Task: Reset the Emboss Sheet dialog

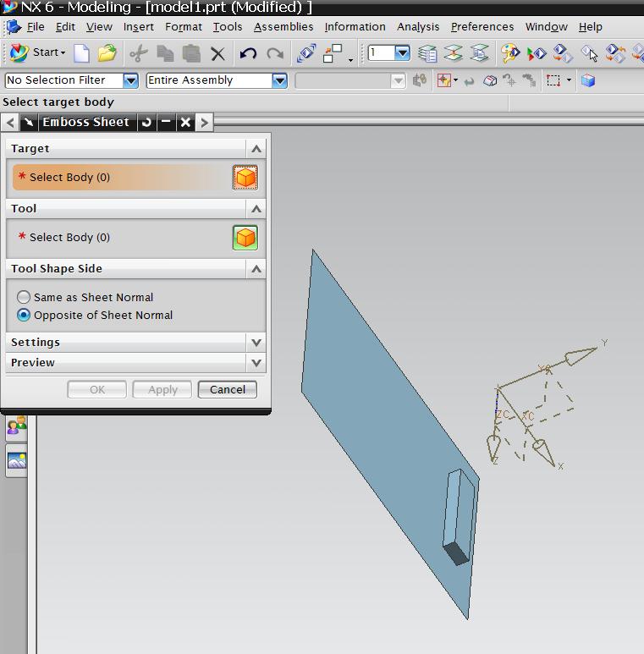Action: [146, 122]
